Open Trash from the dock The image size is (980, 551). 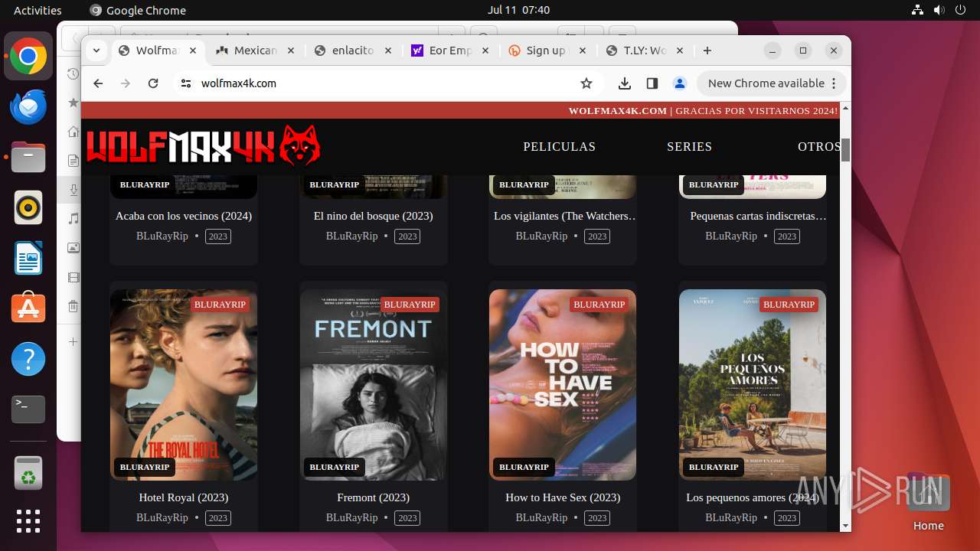click(28, 473)
